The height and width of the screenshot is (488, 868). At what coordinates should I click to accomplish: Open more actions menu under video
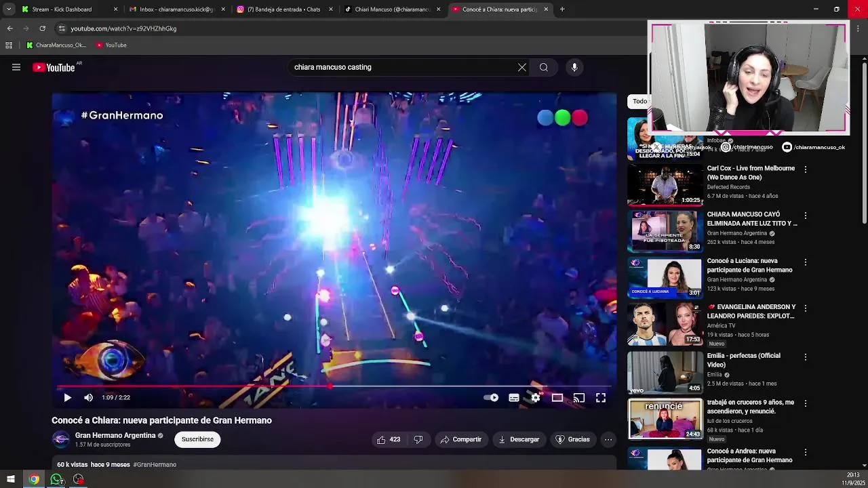pyautogui.click(x=608, y=439)
